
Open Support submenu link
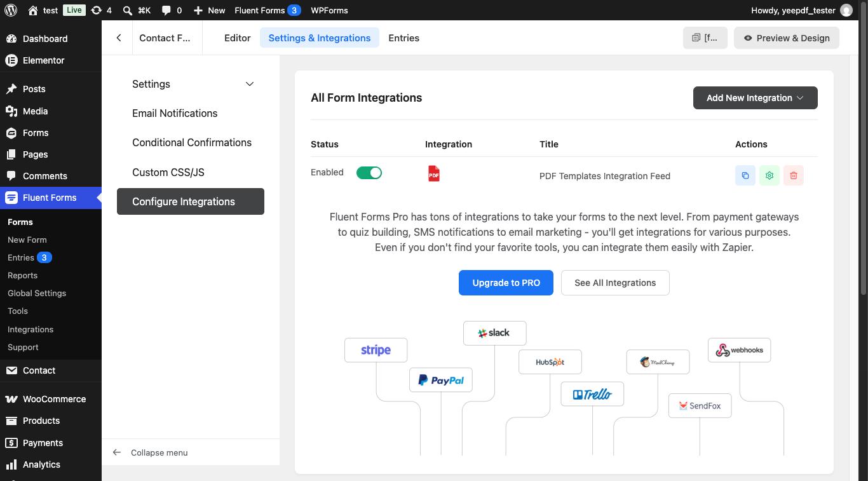click(x=23, y=347)
